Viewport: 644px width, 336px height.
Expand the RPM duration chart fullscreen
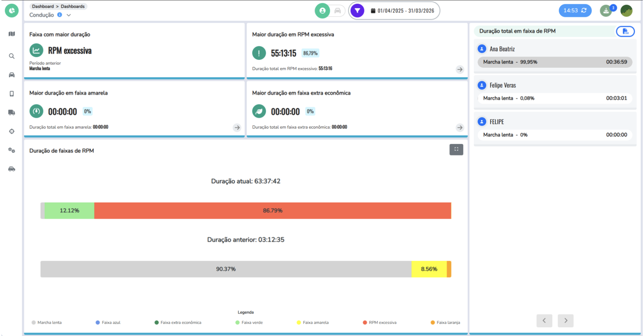click(x=456, y=150)
